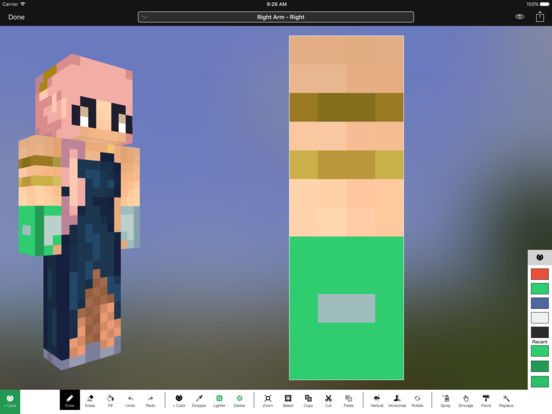Image resolution: width=552 pixels, height=414 pixels.
Task: Open the color palette picker above the swatches
Action: (540, 257)
